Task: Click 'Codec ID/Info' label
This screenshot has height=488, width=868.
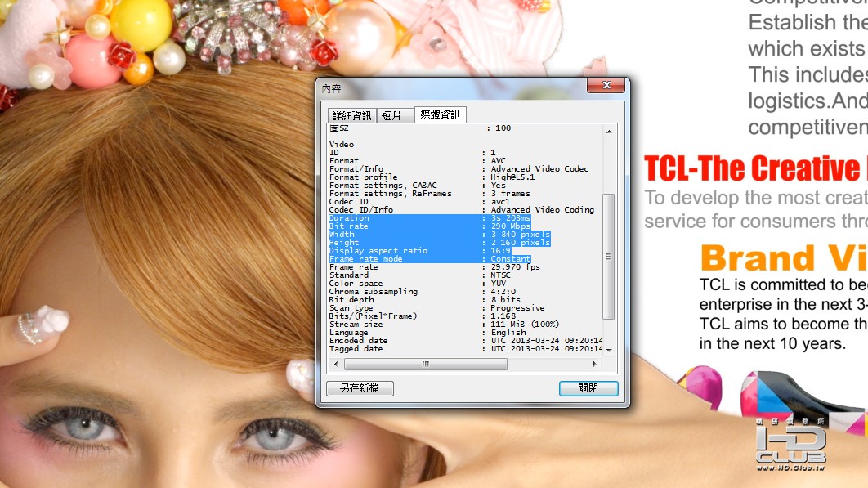Action: point(361,210)
